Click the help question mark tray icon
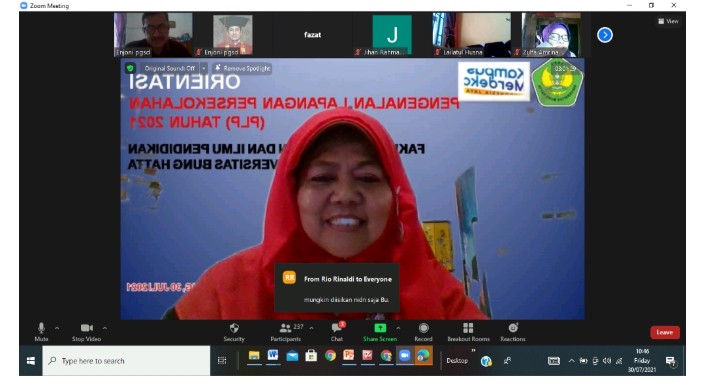705x392 pixels. pyautogui.click(x=486, y=361)
